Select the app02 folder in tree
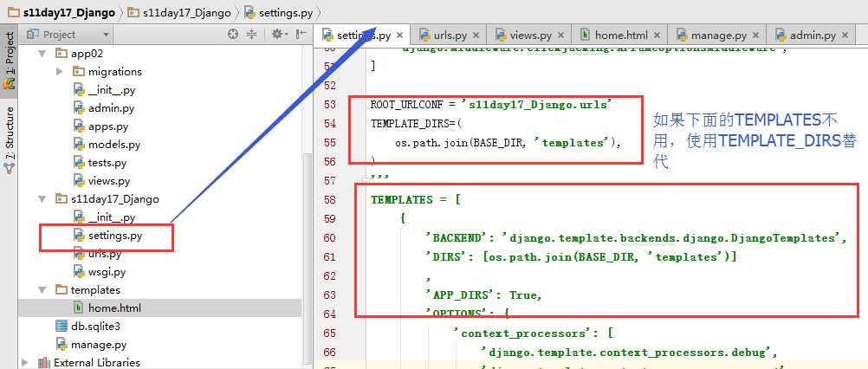The width and height of the screenshot is (868, 369). [79, 53]
